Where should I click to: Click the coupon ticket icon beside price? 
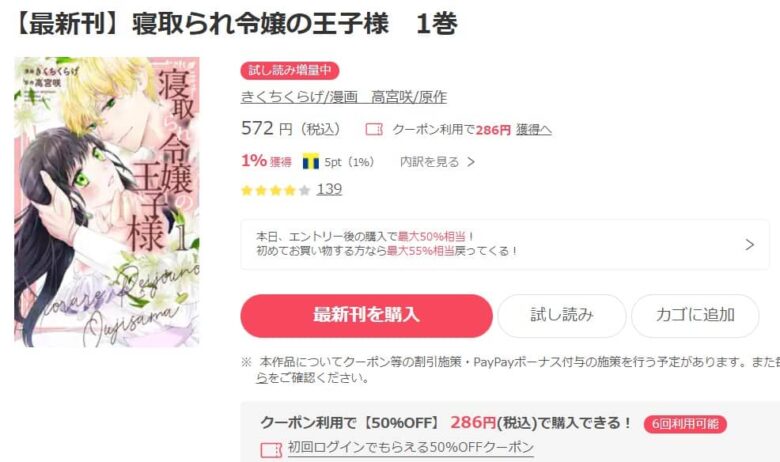coord(374,130)
